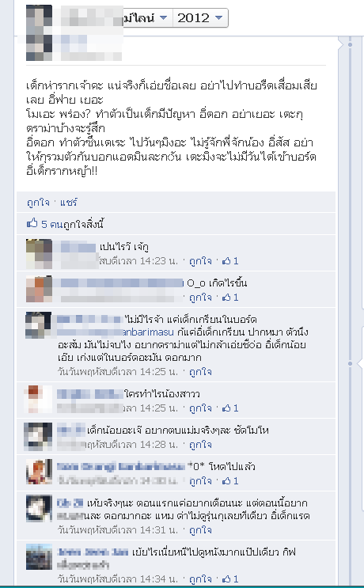
Task: Like the 'O_o เกิดไรขึ้น' comment
Action: point(200,298)
